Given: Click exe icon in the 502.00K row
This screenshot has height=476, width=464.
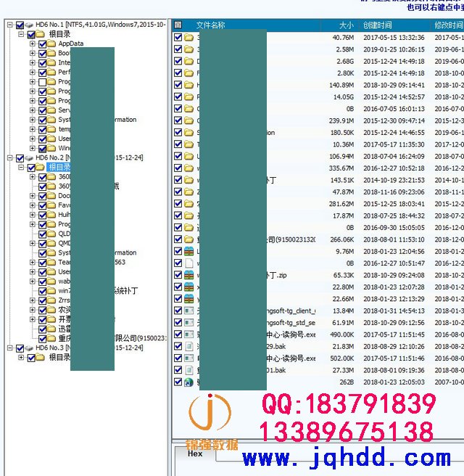Looking at the screenshot, I should point(189,358).
